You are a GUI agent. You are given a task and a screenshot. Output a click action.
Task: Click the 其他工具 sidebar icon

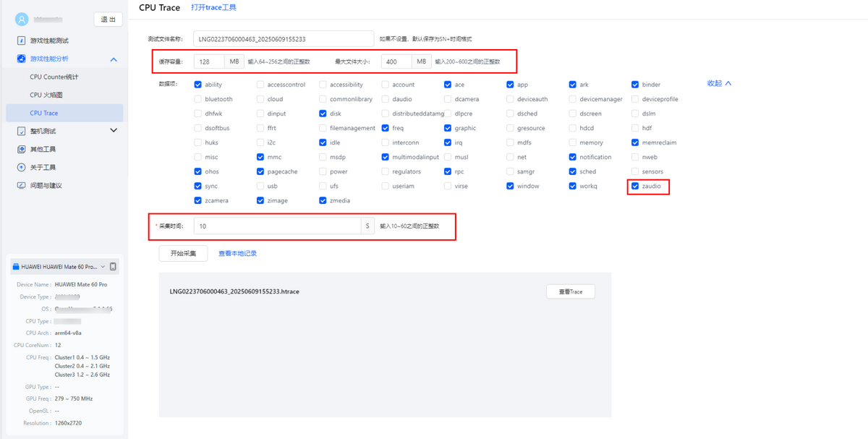pyautogui.click(x=22, y=149)
